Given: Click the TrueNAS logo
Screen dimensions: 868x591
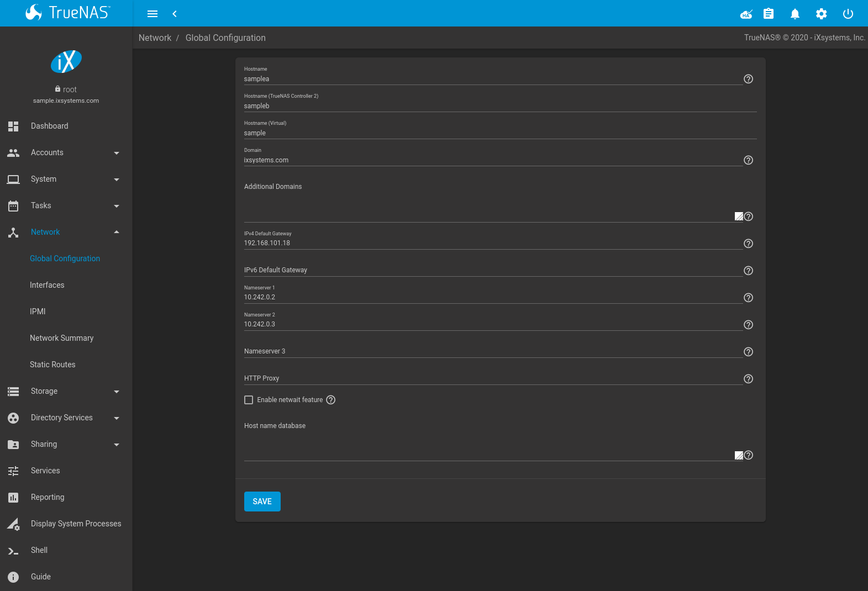Looking at the screenshot, I should [x=67, y=13].
